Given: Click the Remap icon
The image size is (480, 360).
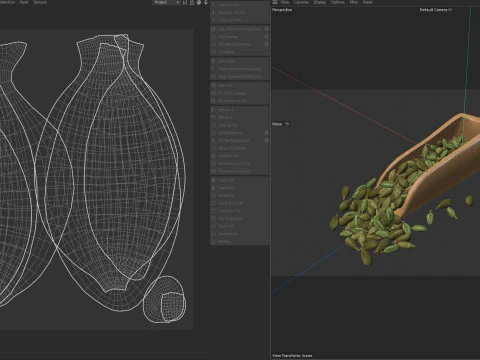Looking at the screenshot, I should pos(214,242).
